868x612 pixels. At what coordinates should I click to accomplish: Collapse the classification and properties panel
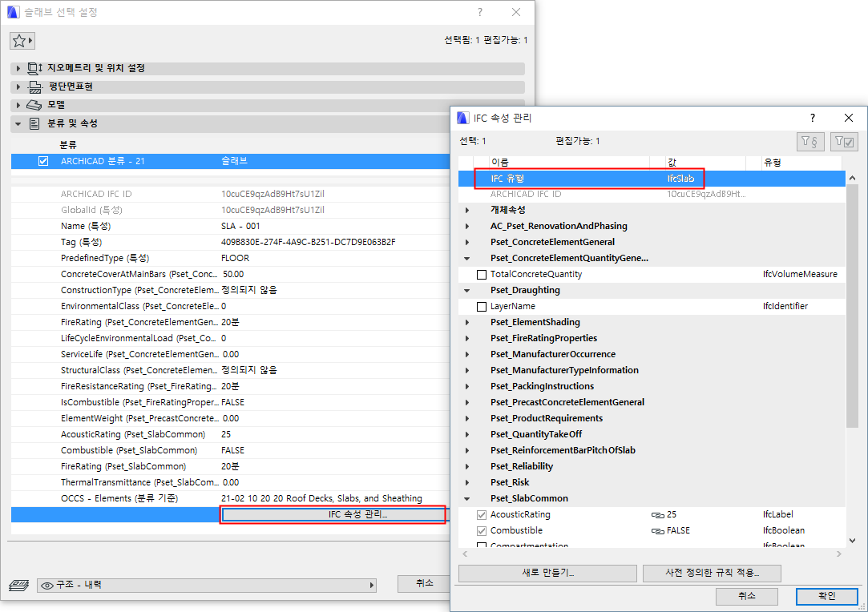(x=18, y=124)
